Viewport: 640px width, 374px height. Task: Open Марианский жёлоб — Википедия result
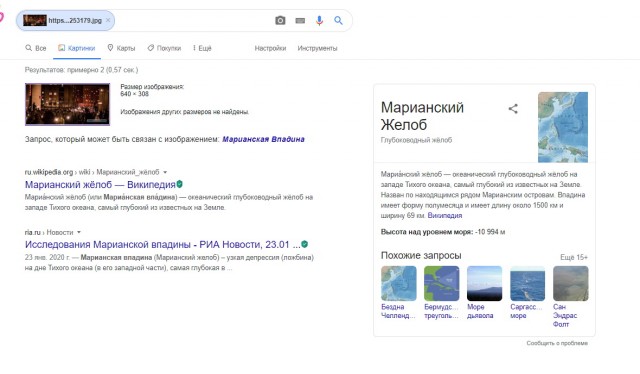[100, 185]
